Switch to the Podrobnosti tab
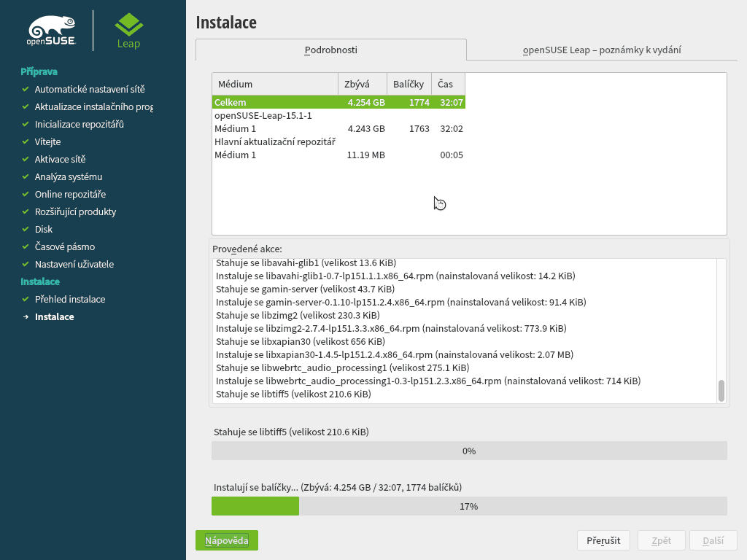The height and width of the screenshot is (560, 747). coord(330,50)
